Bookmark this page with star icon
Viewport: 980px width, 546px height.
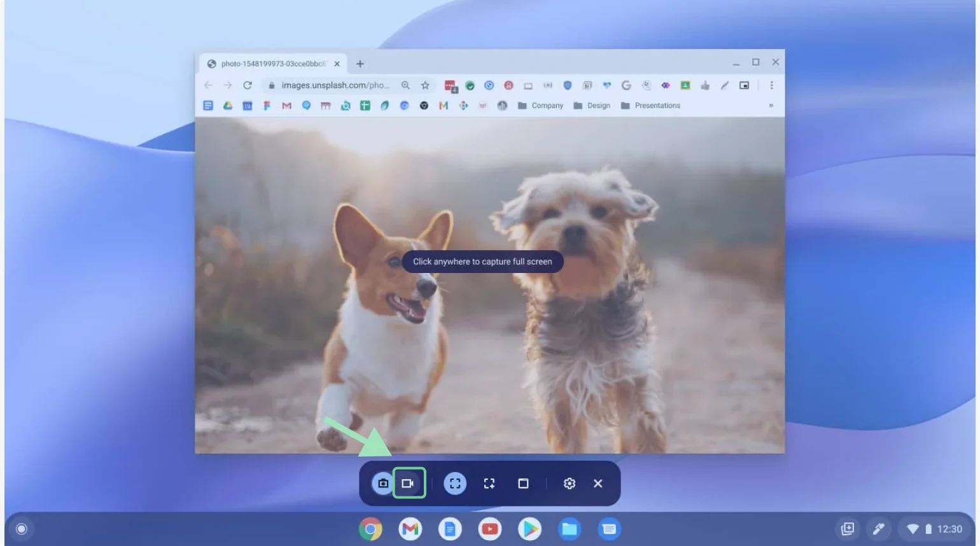pos(424,85)
